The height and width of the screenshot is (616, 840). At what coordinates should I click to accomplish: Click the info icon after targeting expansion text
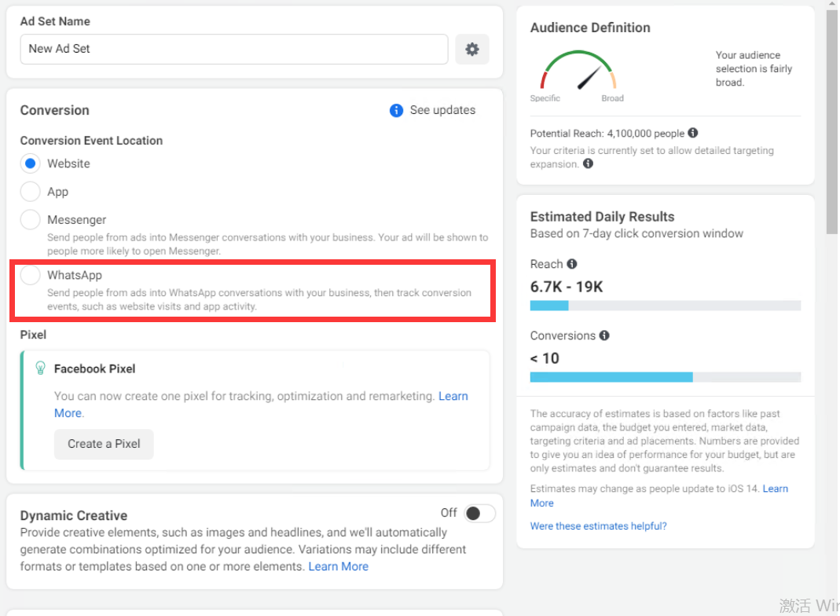[x=588, y=164]
